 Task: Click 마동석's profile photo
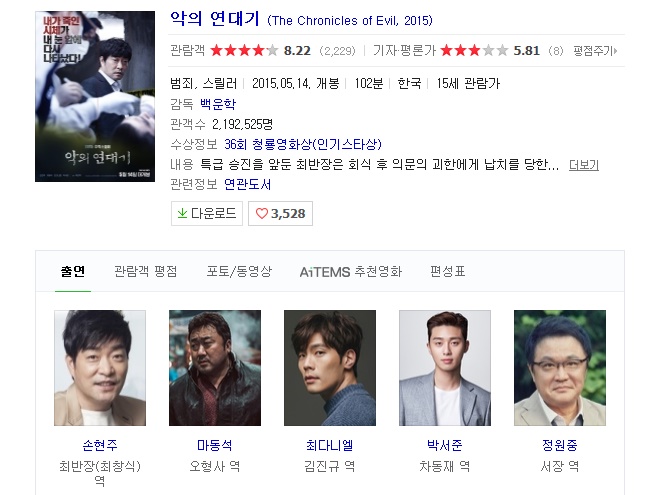coord(215,368)
